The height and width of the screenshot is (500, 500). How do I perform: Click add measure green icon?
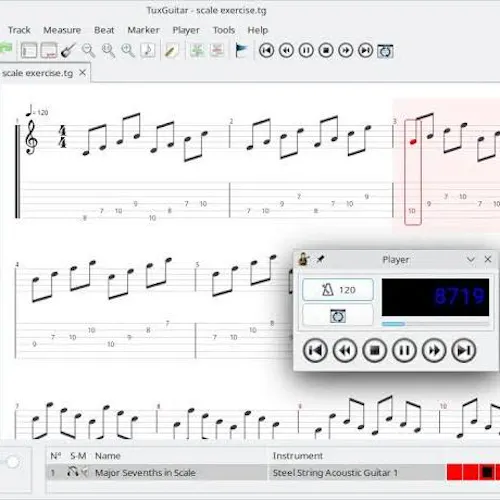[197, 51]
